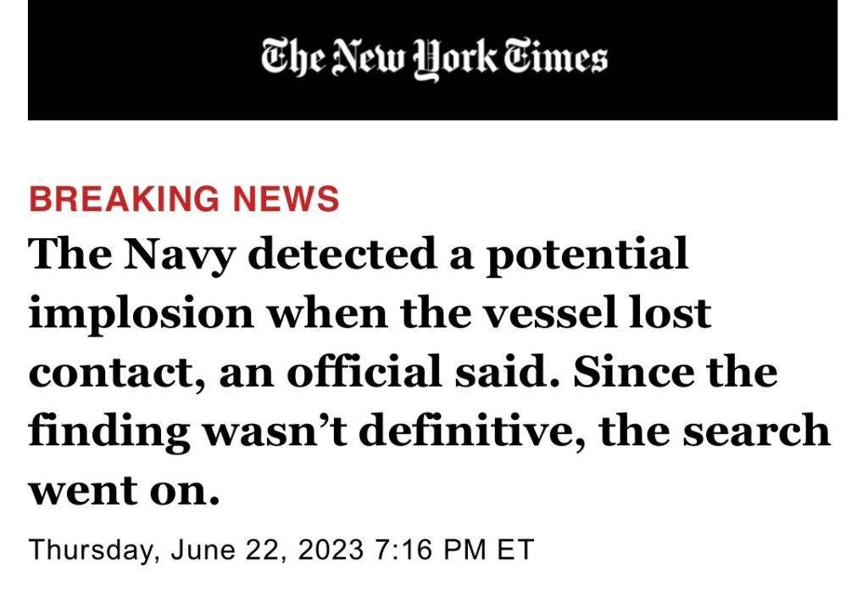Click the Thursday, June 22, 2023 timestamp
The width and height of the screenshot is (868, 592).
pyautogui.click(x=282, y=549)
